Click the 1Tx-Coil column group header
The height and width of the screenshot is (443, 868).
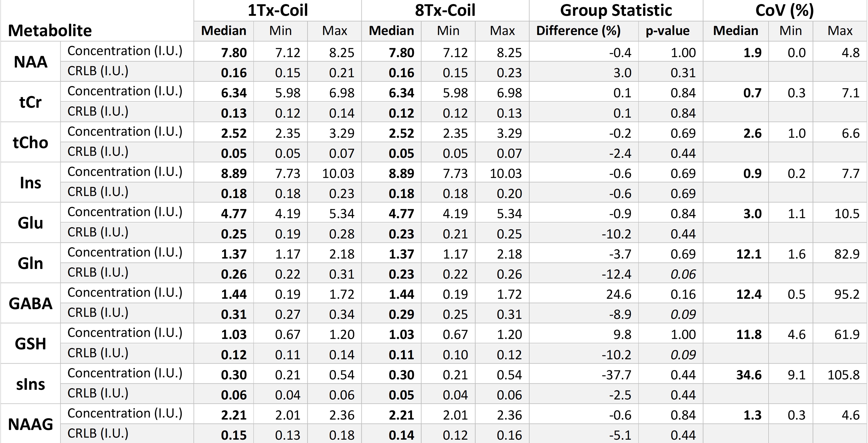tap(278, 10)
